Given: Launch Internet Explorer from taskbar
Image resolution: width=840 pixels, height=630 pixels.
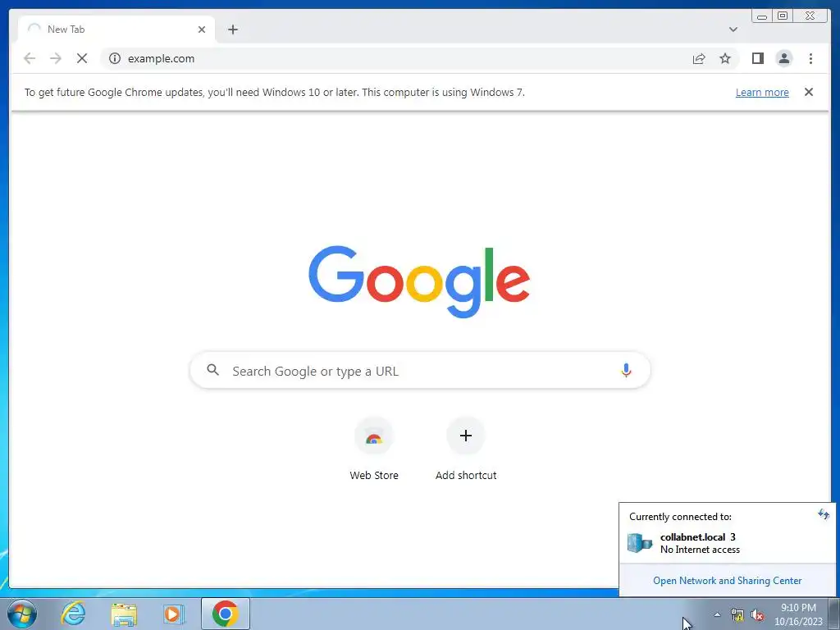Looking at the screenshot, I should coord(73,614).
